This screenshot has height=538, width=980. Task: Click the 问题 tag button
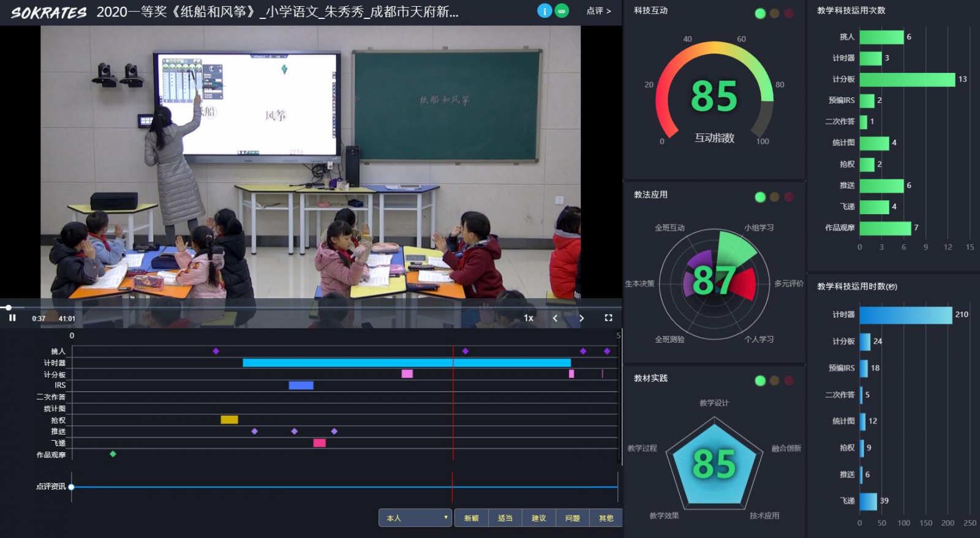(572, 518)
